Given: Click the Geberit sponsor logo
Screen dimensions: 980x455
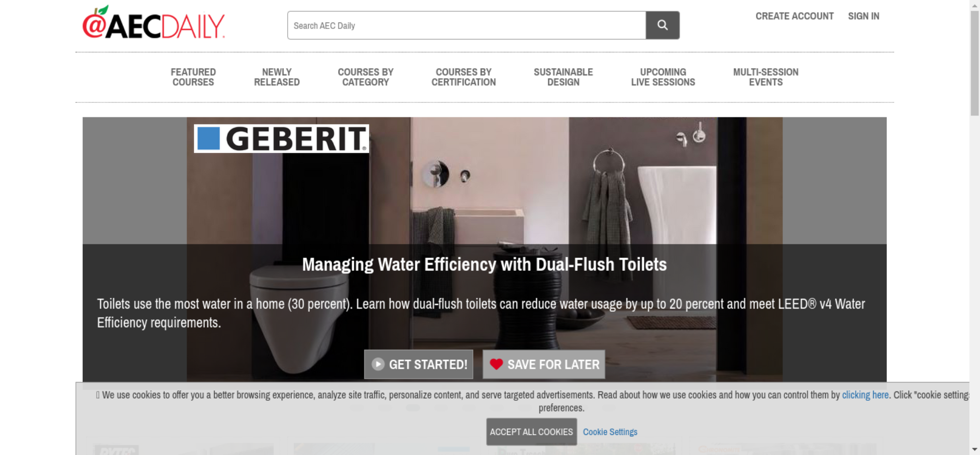Looking at the screenshot, I should 281,139.
